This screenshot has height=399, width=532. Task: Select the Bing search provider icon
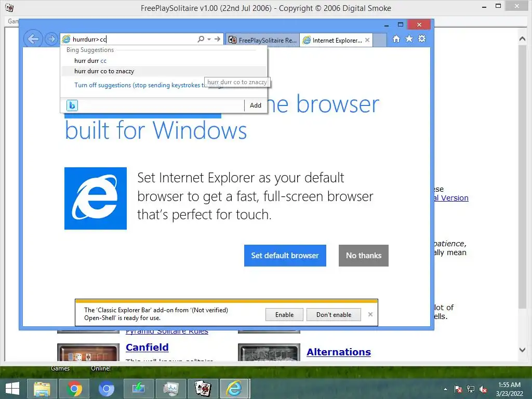tap(72, 105)
